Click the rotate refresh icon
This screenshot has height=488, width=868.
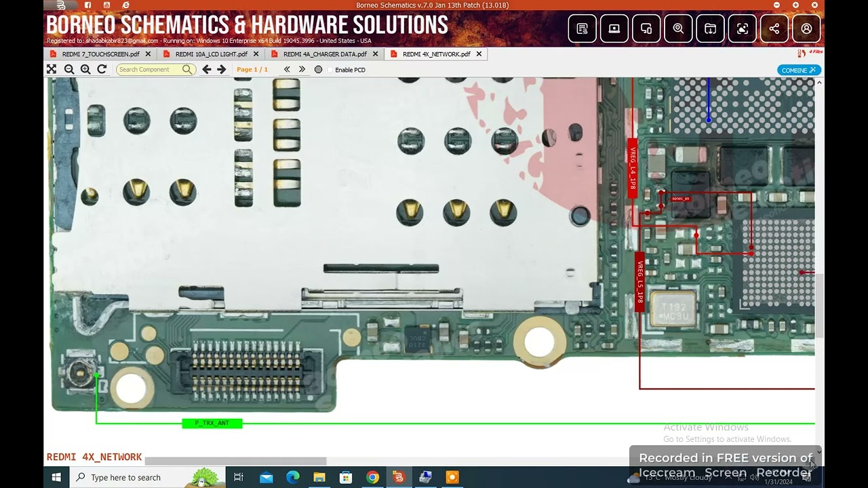pos(102,69)
